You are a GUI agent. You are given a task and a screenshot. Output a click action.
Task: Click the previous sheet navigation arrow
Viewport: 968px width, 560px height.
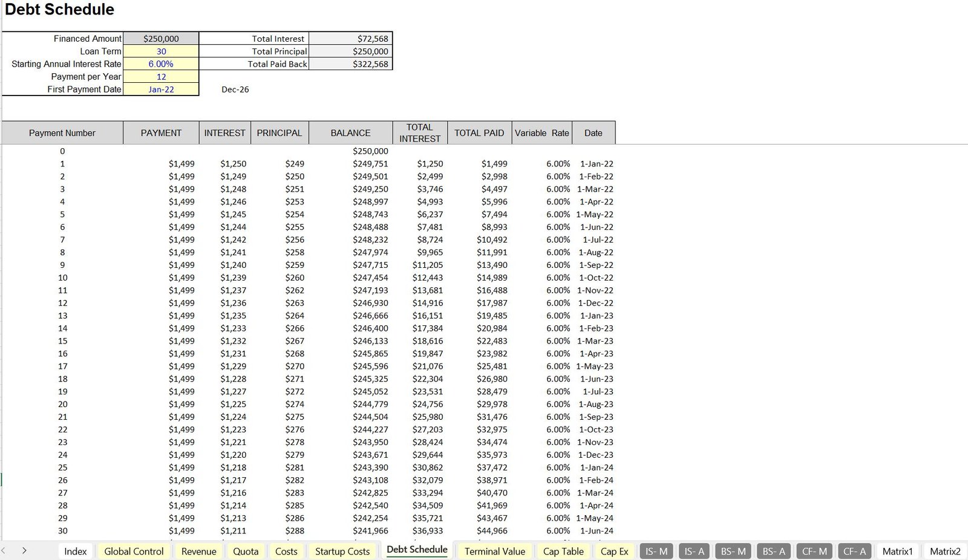[x=4, y=550]
